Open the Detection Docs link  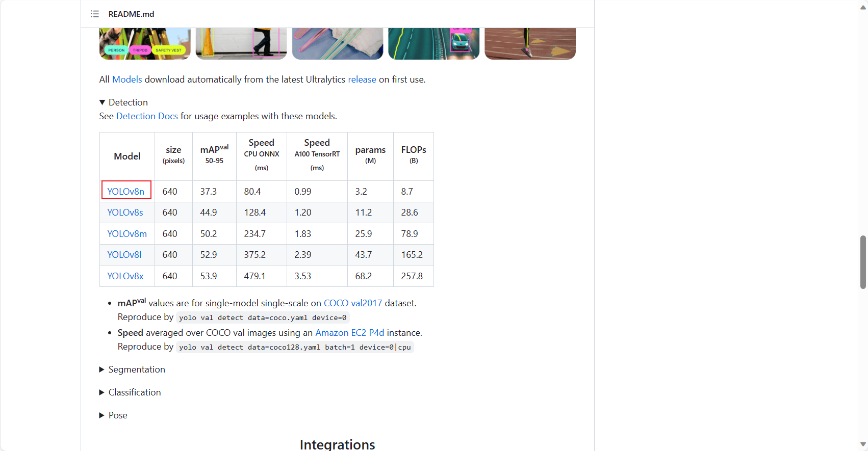pyautogui.click(x=147, y=116)
